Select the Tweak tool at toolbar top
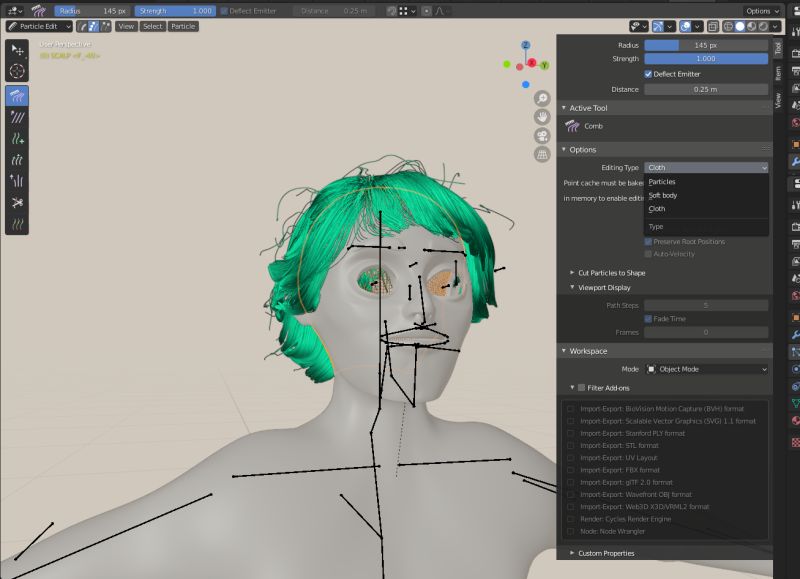The width and height of the screenshot is (800, 579). tap(16, 48)
